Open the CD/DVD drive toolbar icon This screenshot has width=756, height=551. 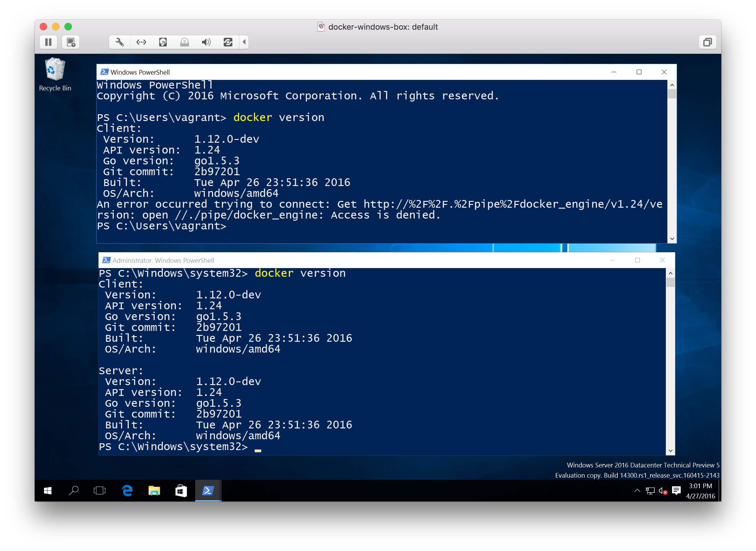(184, 42)
